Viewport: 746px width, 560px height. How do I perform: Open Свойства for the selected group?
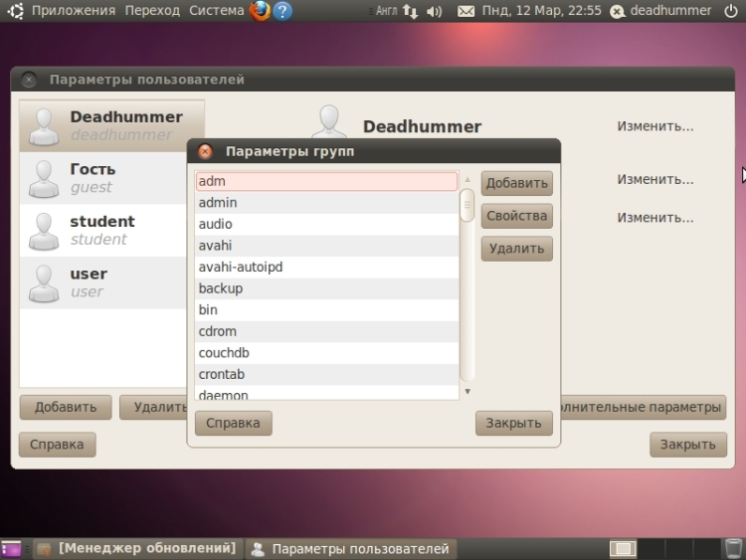[516, 216]
